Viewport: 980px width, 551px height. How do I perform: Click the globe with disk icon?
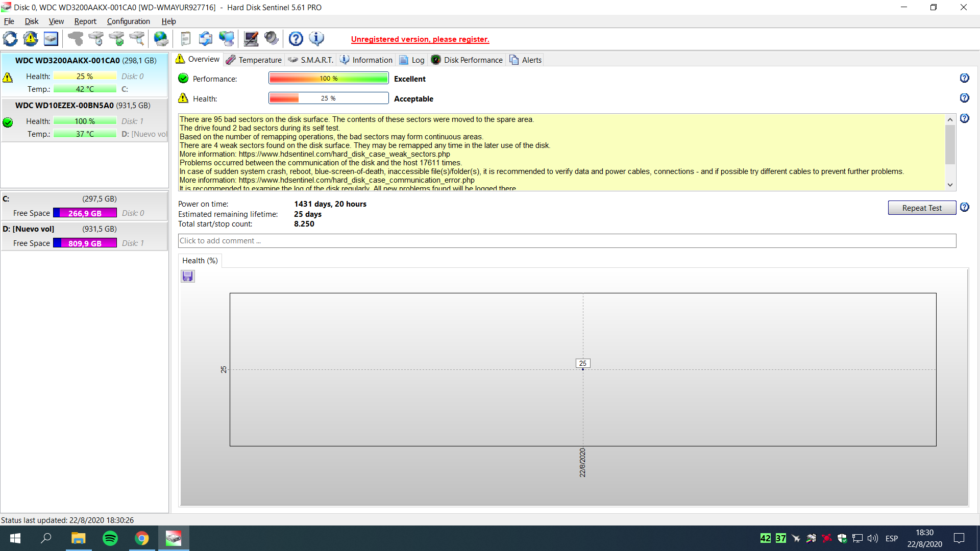[x=161, y=39]
